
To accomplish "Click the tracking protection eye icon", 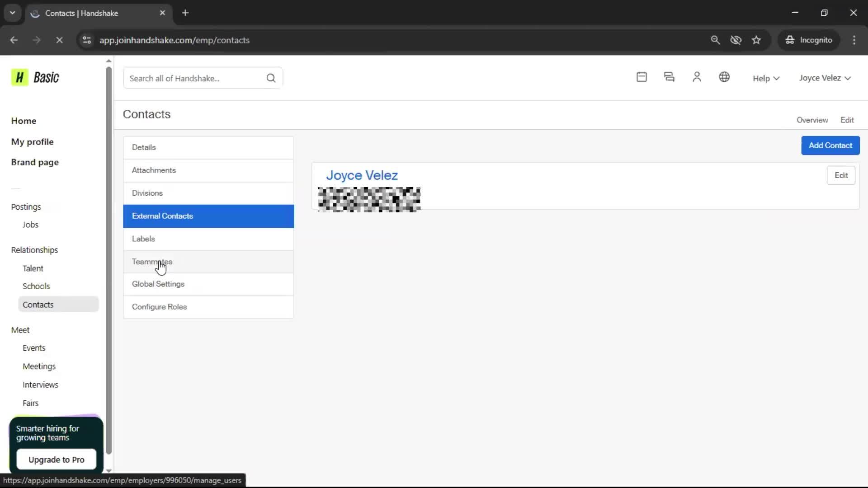I will (736, 40).
